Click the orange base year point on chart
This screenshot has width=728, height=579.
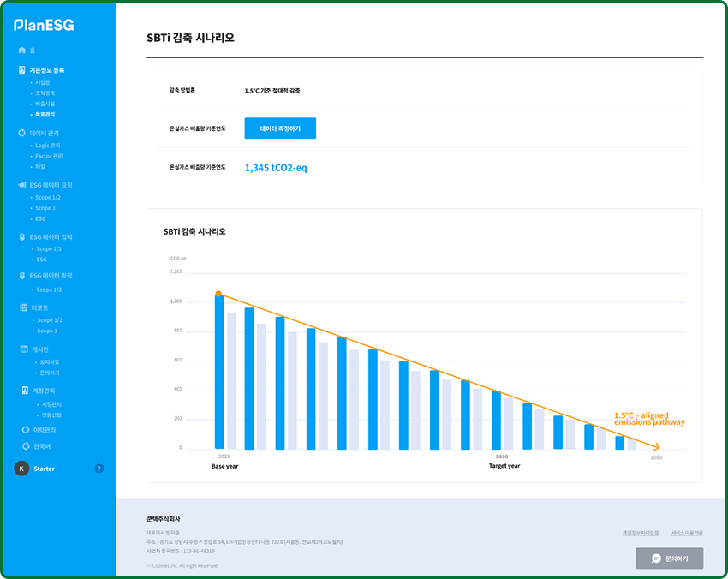[218, 294]
